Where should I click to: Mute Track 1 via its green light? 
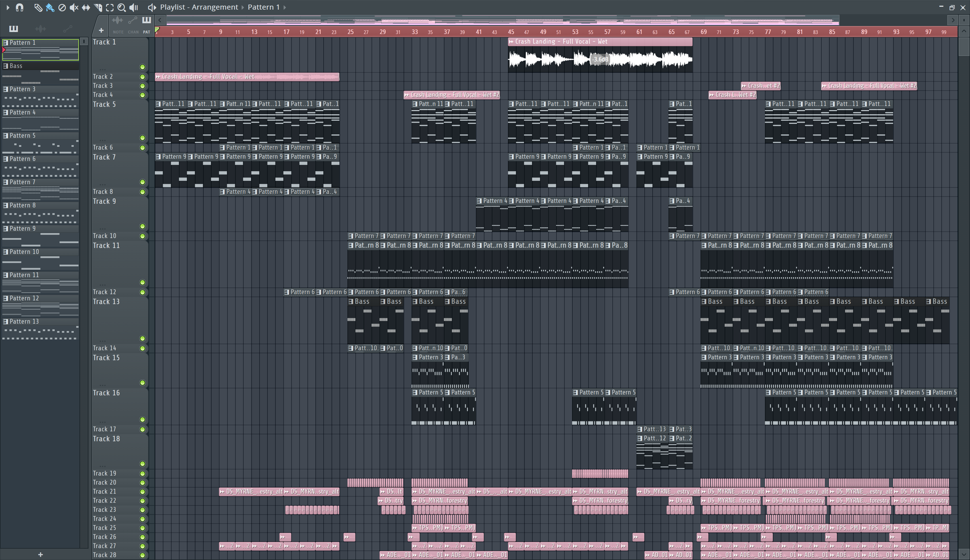click(142, 67)
